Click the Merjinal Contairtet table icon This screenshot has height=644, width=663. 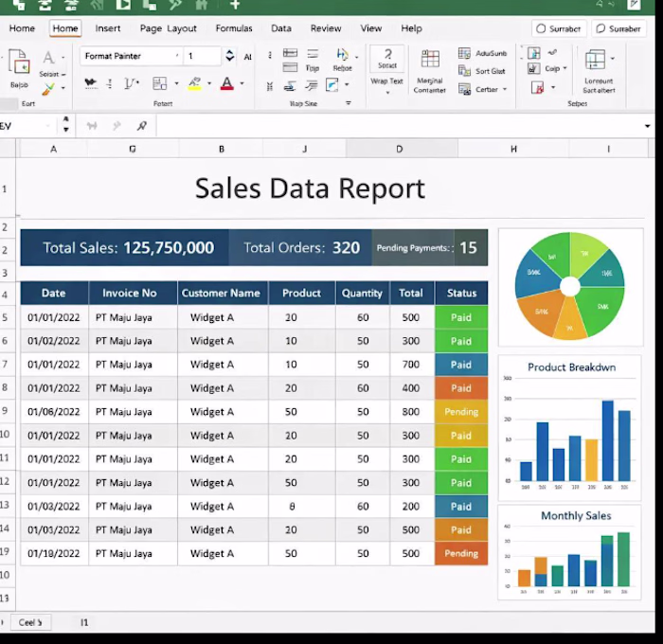430,60
